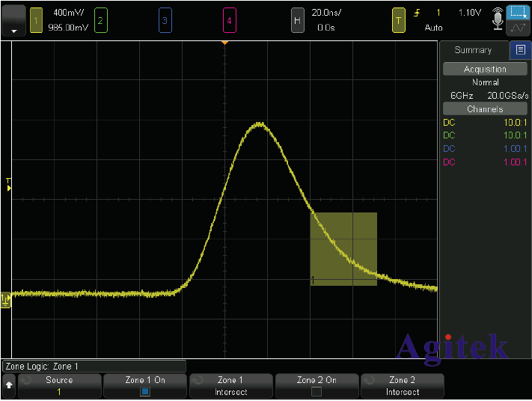Select the yellow Zone 1 box
This screenshot has height=401, width=532.
coord(343,249)
